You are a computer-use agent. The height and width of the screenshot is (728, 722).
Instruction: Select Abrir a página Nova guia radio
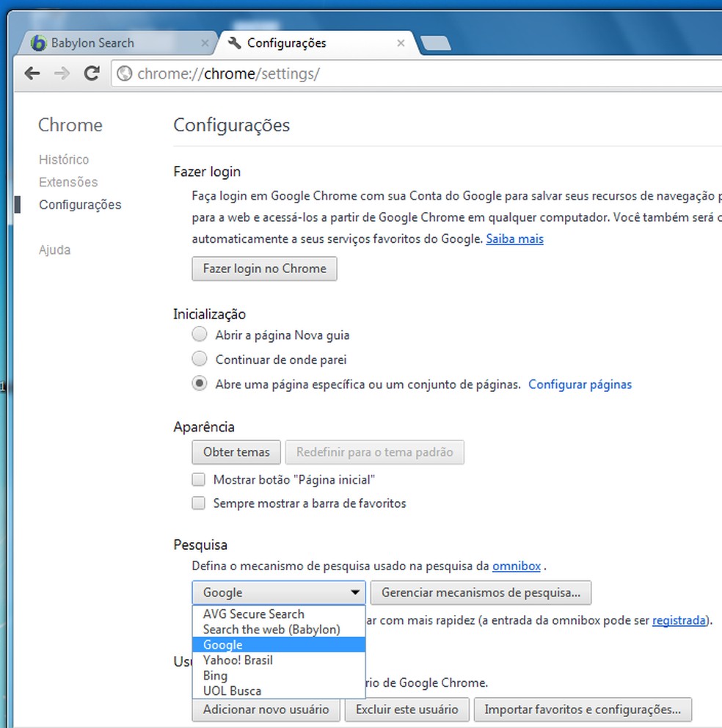pos(200,335)
